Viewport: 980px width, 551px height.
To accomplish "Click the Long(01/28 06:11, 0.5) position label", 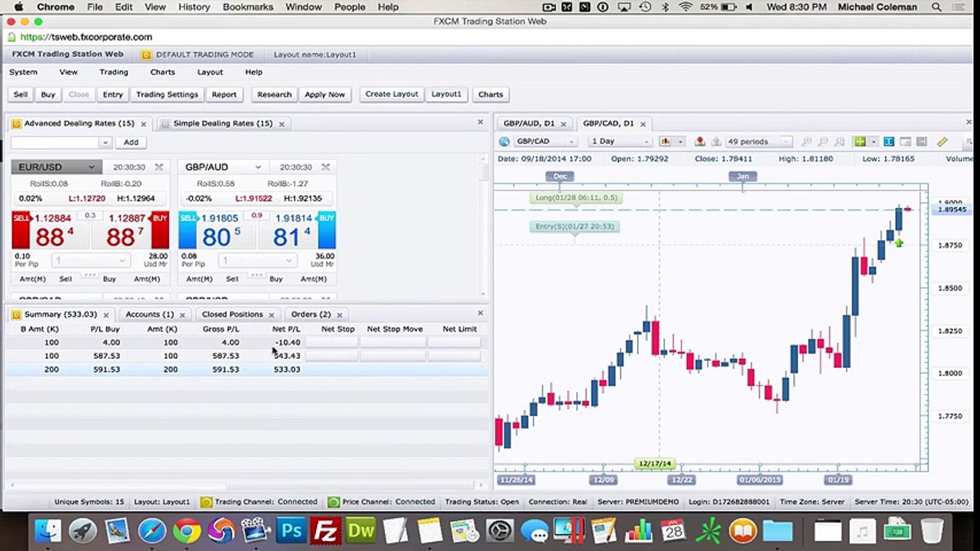I will pos(575,197).
